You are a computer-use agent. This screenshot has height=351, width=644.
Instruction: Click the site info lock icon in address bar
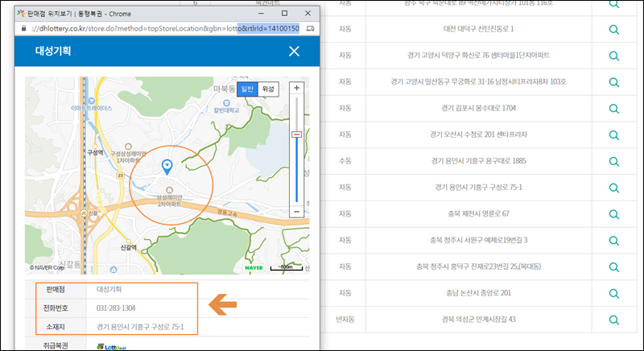pyautogui.click(x=23, y=28)
